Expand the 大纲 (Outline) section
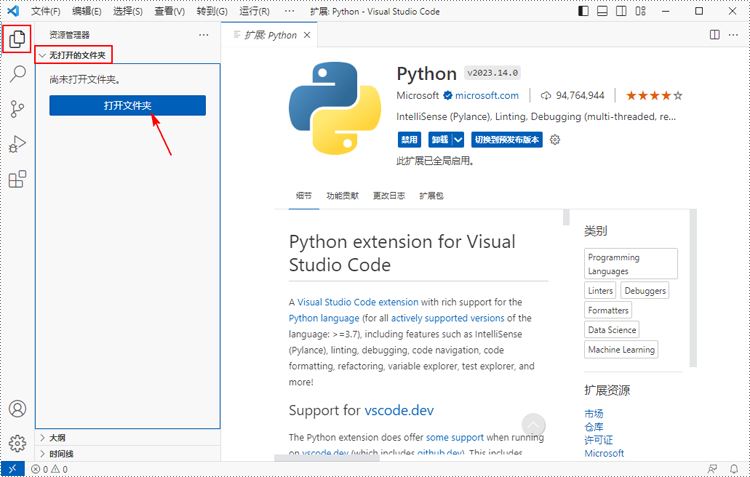This screenshot has height=477, width=750. (x=57, y=437)
